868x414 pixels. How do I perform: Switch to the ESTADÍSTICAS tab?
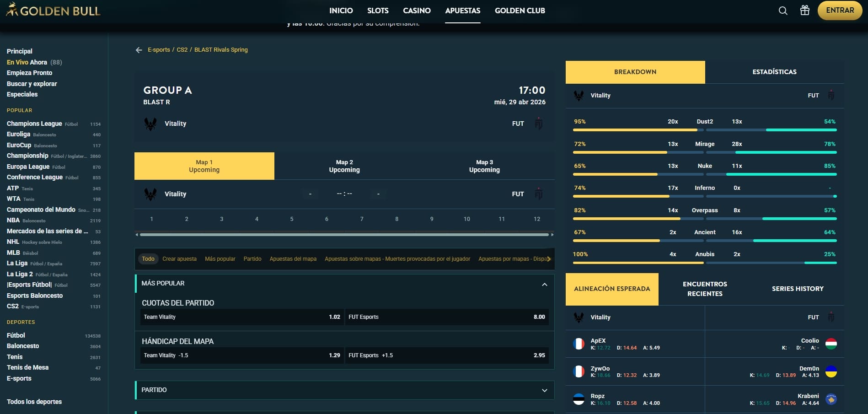(774, 72)
